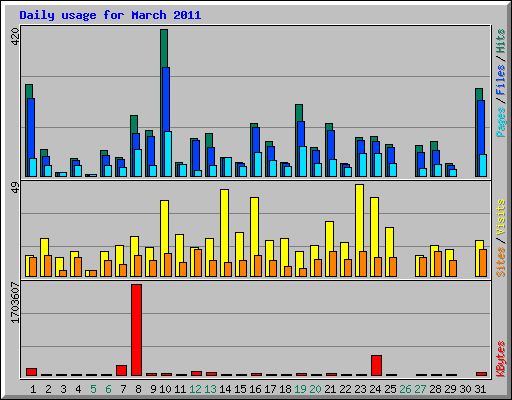
Task: Click the 420 hits scale value
Action: click(x=15, y=37)
